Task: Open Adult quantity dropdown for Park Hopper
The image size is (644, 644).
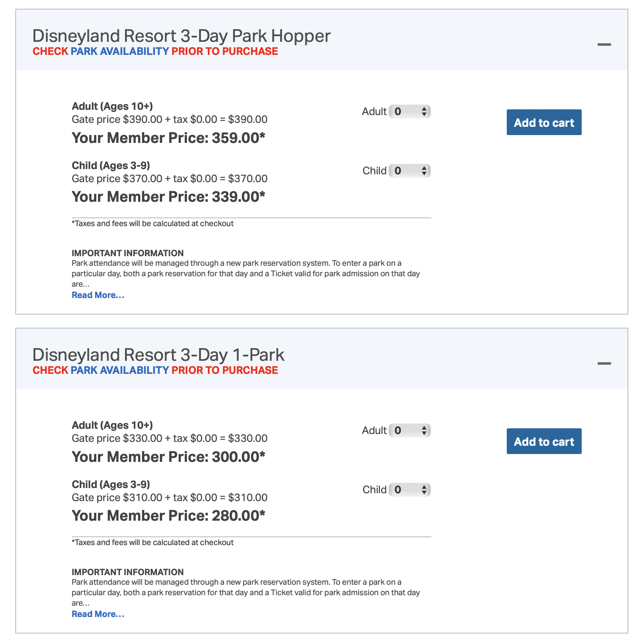Action: coord(410,112)
